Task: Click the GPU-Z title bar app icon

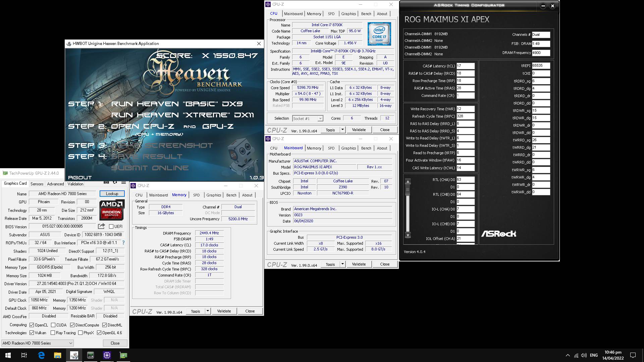Action: 5,173
